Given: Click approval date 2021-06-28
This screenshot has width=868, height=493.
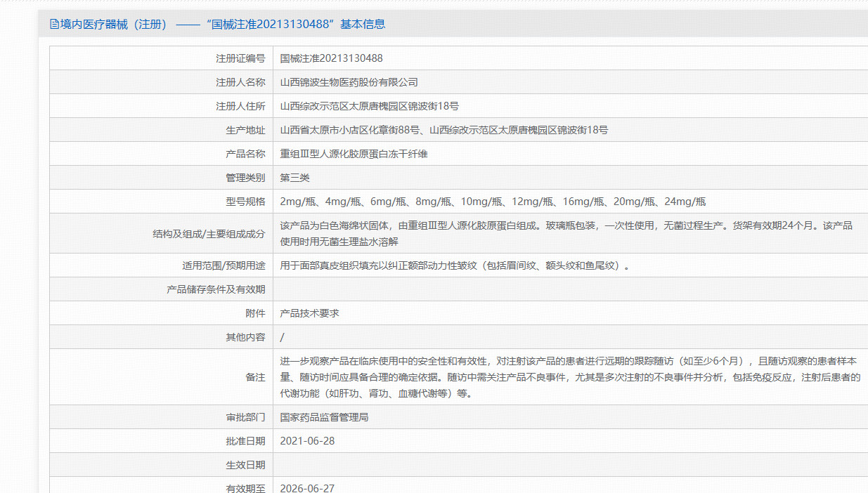Looking at the screenshot, I should 308,440.
